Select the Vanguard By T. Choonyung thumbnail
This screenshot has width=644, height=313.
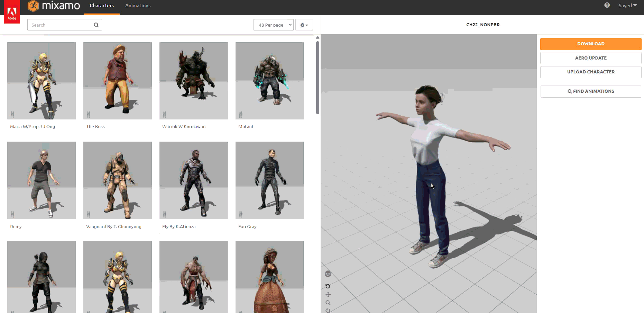[x=118, y=180]
